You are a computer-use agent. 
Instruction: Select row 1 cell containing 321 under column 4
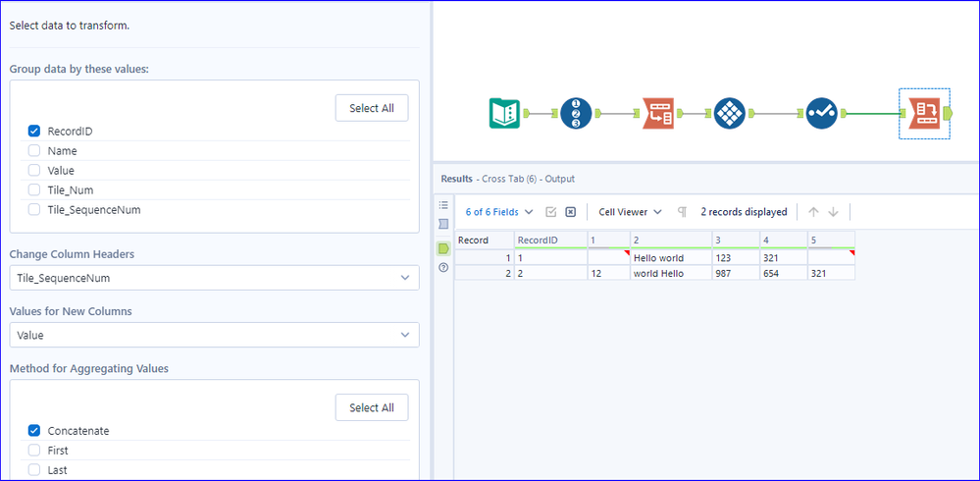pos(783,258)
